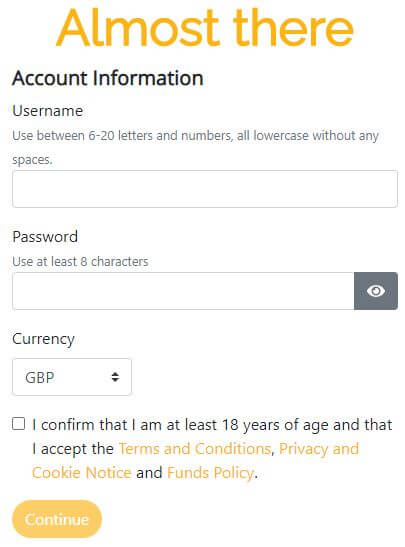Click the up-down arrows in currency selector
The width and height of the screenshot is (405, 547).
coord(115,377)
